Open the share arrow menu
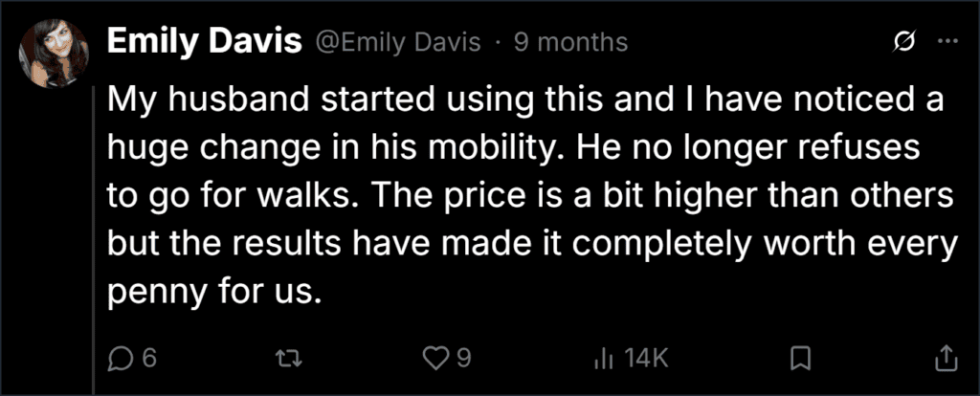The height and width of the screenshot is (396, 980). click(946, 358)
